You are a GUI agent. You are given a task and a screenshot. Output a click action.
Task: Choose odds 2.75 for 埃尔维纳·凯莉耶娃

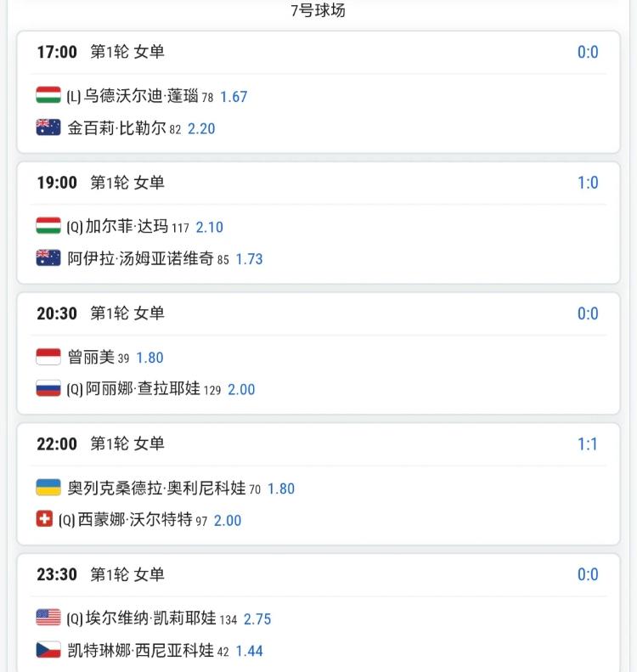(x=257, y=619)
